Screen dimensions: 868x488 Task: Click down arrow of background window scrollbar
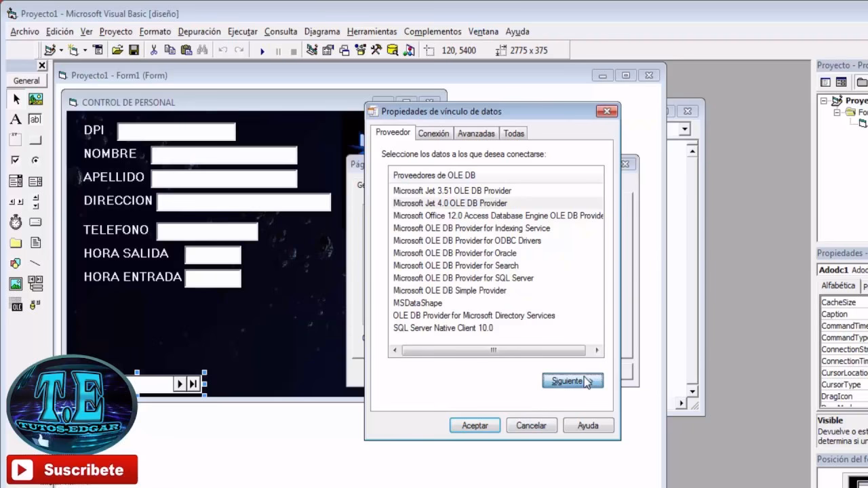coord(692,391)
